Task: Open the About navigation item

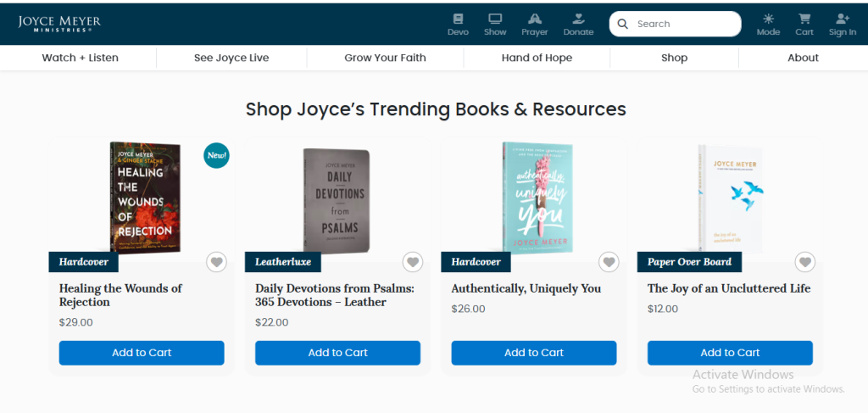Action: pyautogui.click(x=803, y=58)
